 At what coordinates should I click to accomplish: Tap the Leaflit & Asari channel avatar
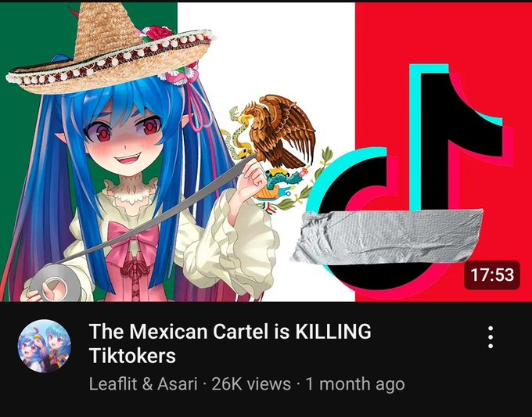[x=45, y=346]
